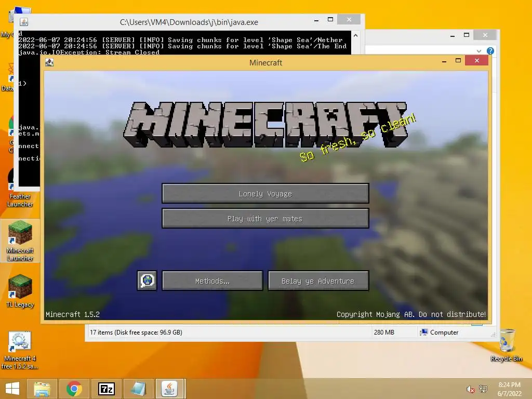The height and width of the screenshot is (399, 532).
Task: Click the Minecraft 1.5.2 version text
Action: point(73,314)
